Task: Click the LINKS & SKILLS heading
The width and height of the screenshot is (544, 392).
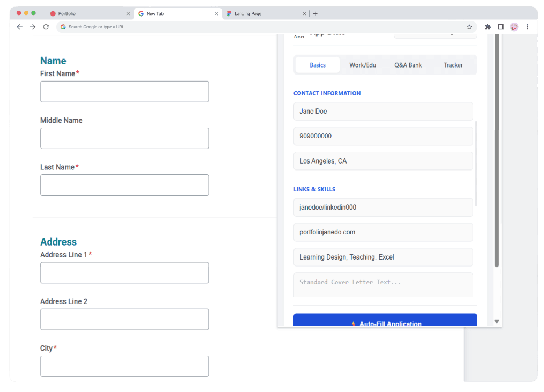Action: pos(314,189)
